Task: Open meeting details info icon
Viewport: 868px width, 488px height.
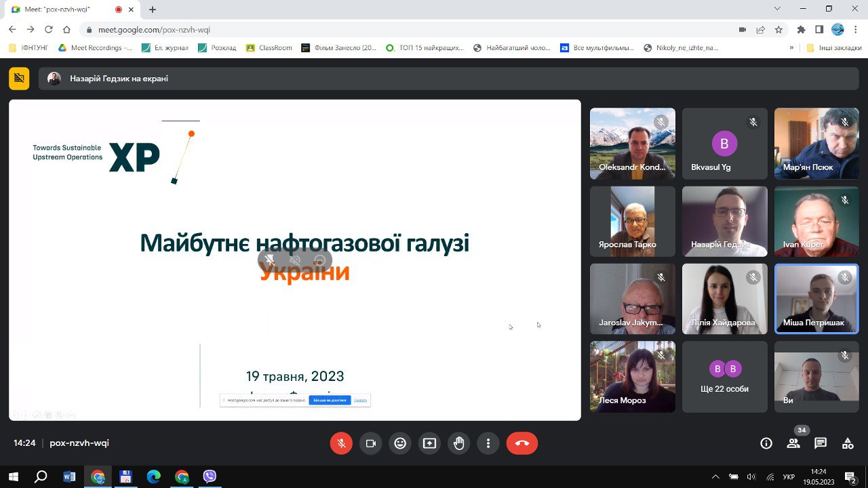Action: pyautogui.click(x=766, y=443)
